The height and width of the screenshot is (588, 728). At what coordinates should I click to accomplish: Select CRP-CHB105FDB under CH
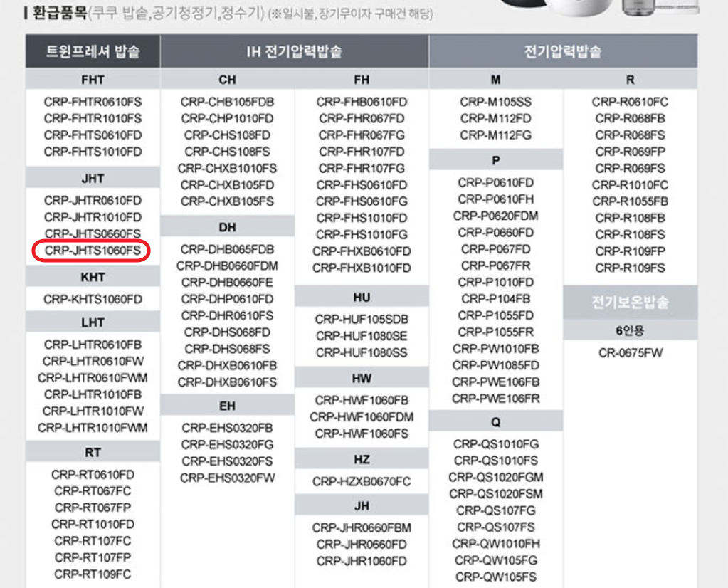point(228,103)
